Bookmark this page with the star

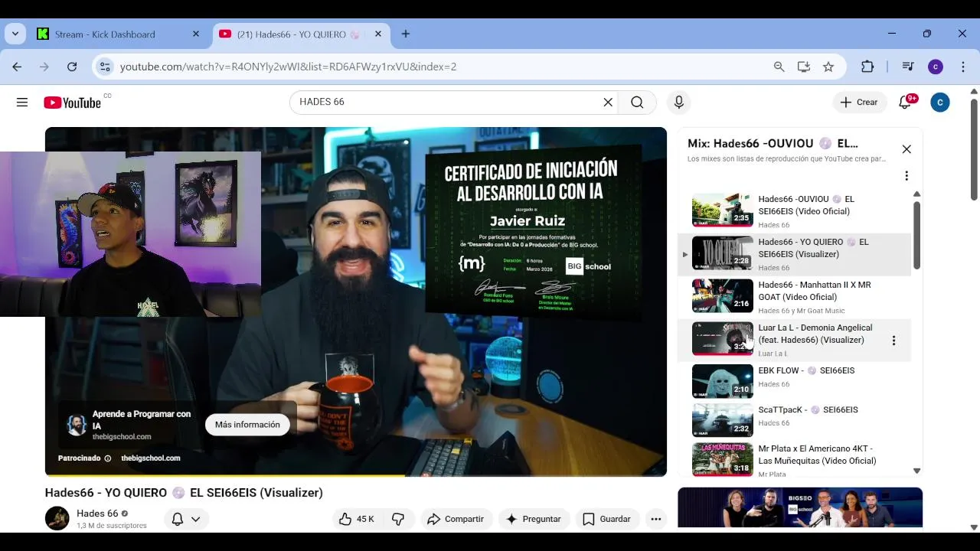(828, 67)
